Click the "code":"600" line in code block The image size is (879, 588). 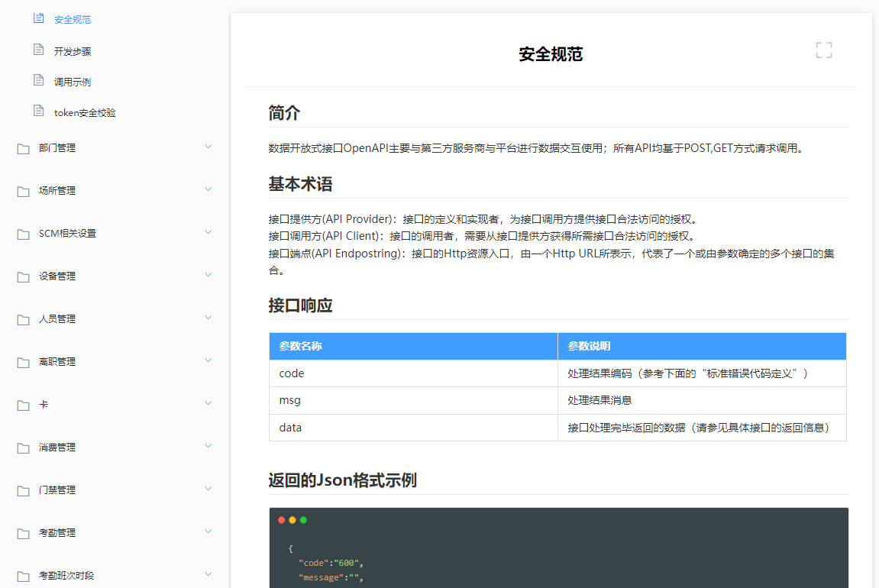[331, 563]
